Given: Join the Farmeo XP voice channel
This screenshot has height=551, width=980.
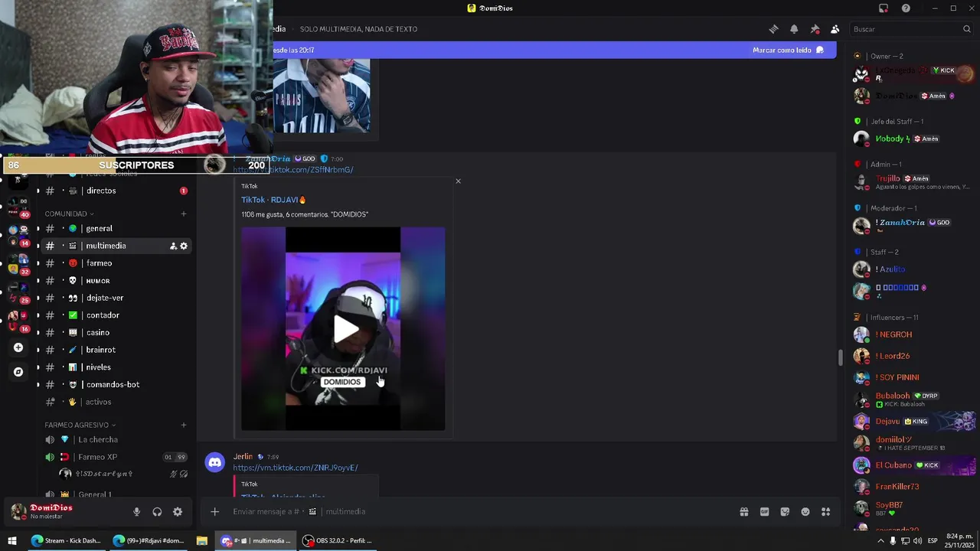Looking at the screenshot, I should [97, 457].
